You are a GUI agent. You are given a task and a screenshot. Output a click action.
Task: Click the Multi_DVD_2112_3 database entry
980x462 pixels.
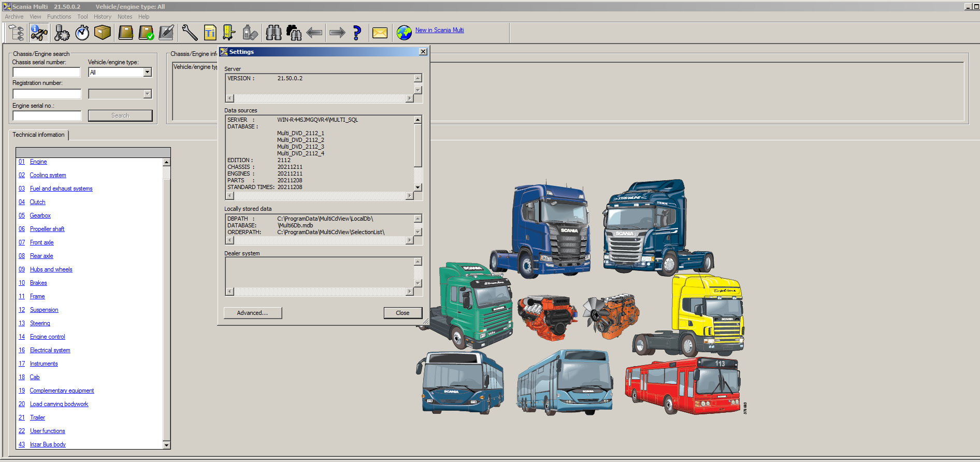(300, 147)
